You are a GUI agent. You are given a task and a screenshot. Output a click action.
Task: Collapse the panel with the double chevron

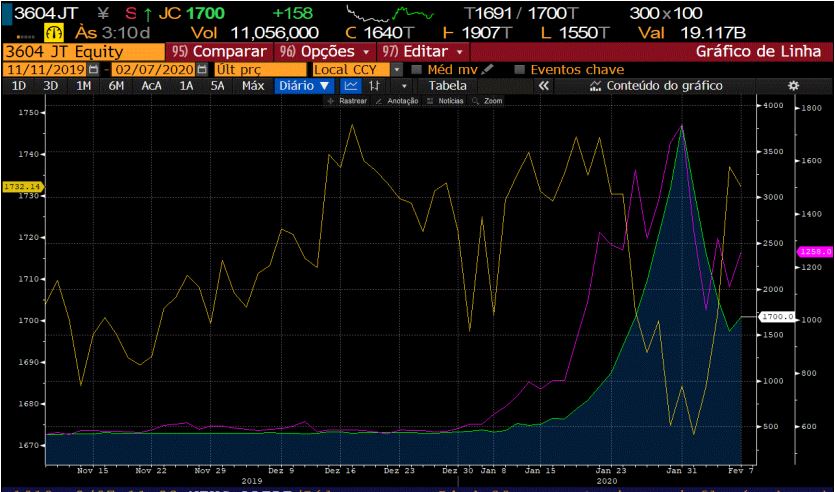[544, 86]
